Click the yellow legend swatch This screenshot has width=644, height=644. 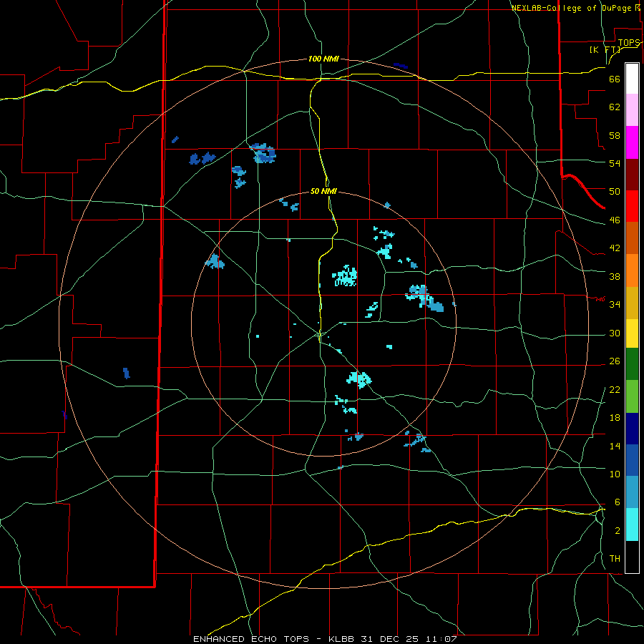pos(632,333)
